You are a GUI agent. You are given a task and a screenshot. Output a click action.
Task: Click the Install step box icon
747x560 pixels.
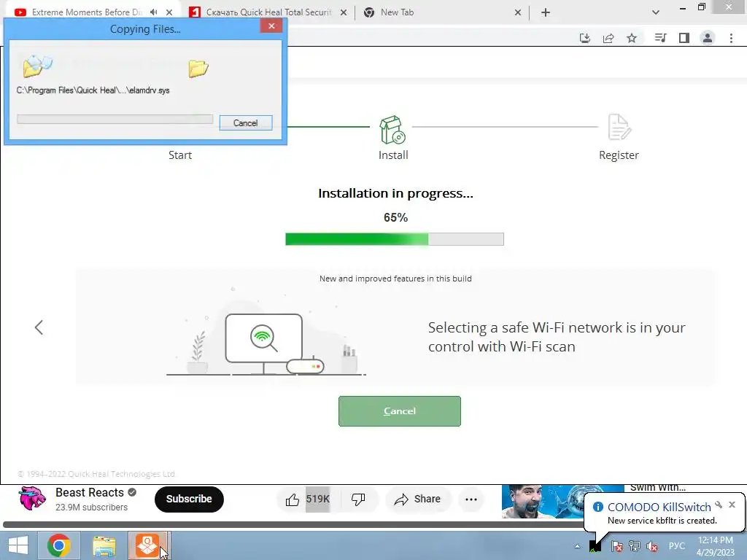392,130
